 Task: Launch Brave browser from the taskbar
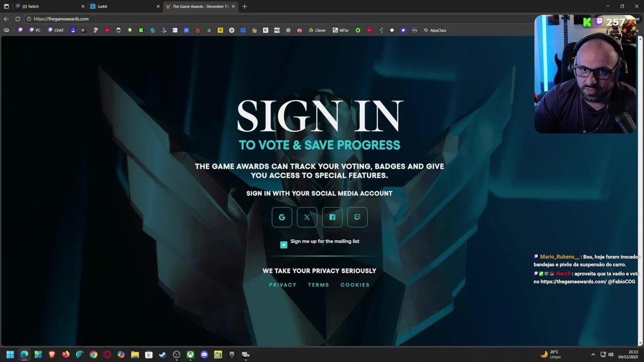[x=52, y=354]
